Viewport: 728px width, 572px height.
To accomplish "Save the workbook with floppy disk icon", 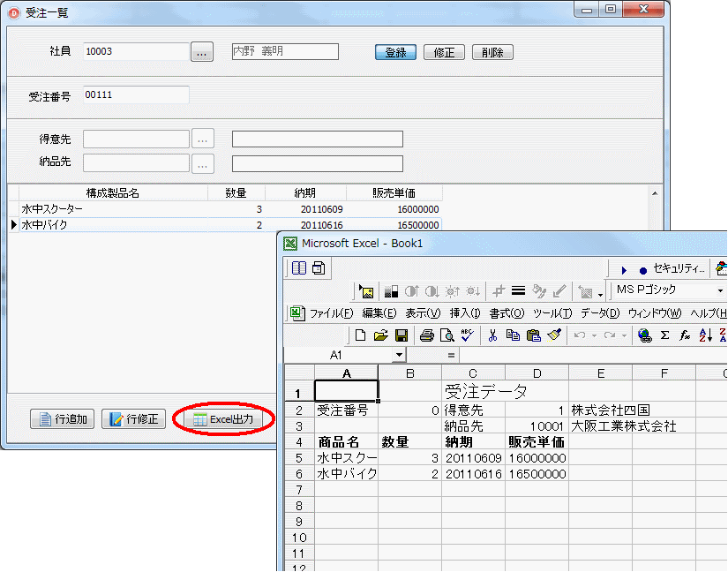I will coord(402,335).
